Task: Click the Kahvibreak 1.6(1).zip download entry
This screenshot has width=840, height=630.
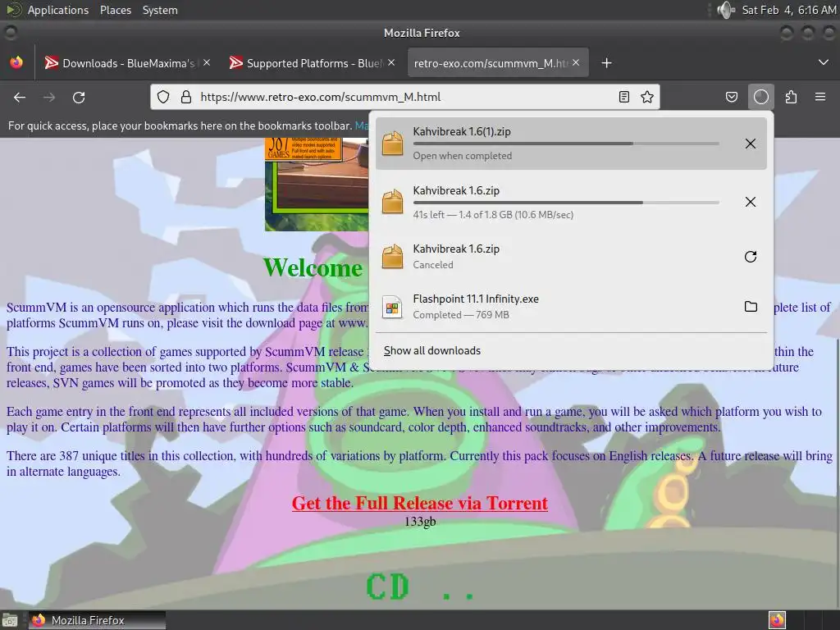Action: coord(571,144)
